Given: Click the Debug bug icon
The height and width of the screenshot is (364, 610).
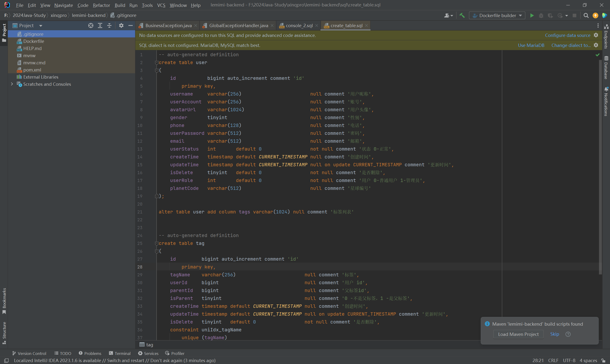Looking at the screenshot, I should (541, 15).
